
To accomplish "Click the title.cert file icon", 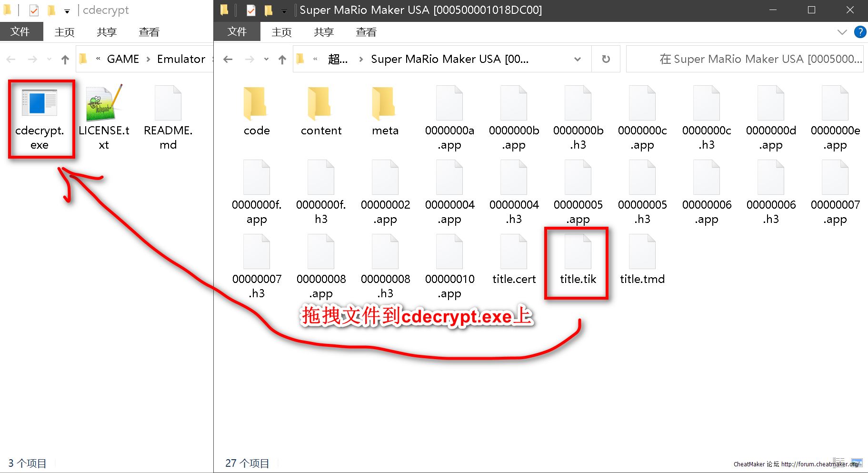I will pyautogui.click(x=514, y=252).
